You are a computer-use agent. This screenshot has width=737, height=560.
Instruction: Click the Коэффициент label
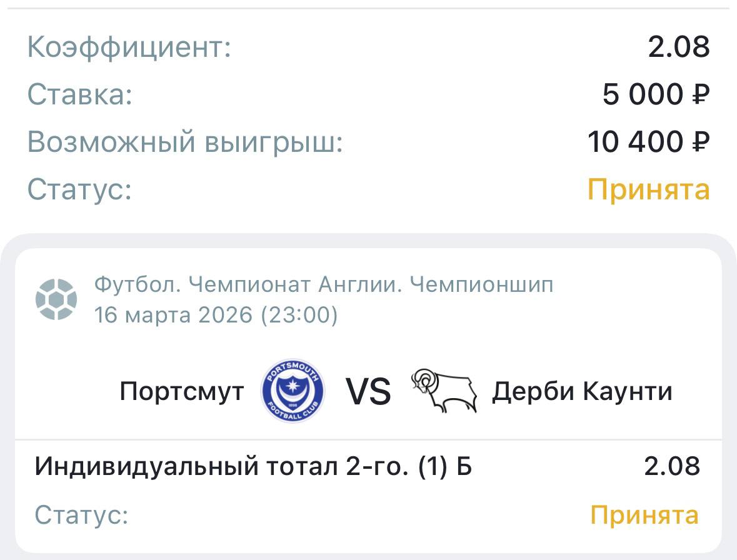[129, 47]
